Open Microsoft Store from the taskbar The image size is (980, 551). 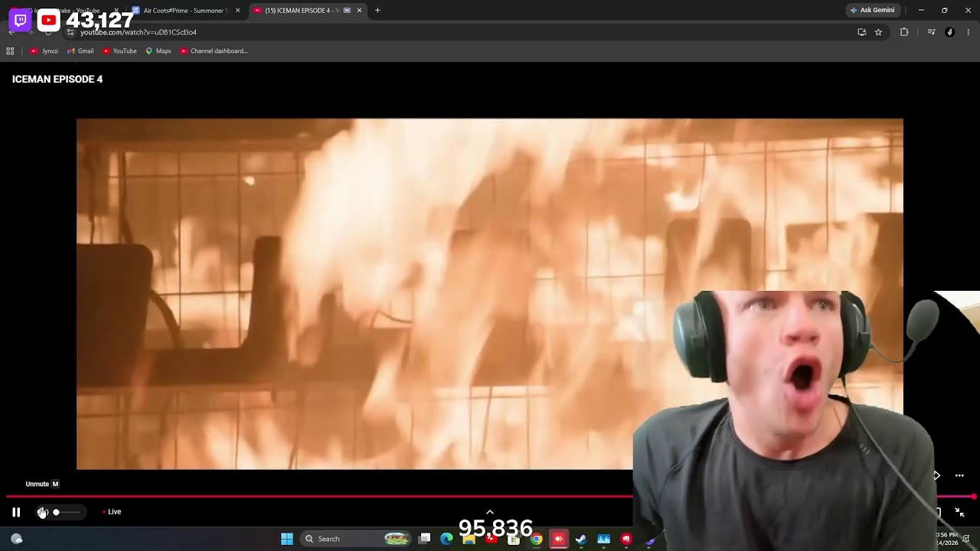[514, 539]
